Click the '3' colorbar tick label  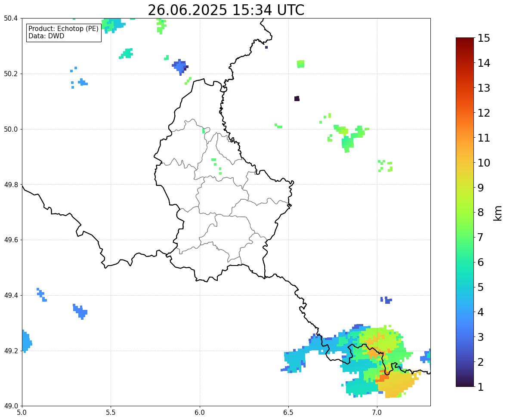pyautogui.click(x=480, y=337)
